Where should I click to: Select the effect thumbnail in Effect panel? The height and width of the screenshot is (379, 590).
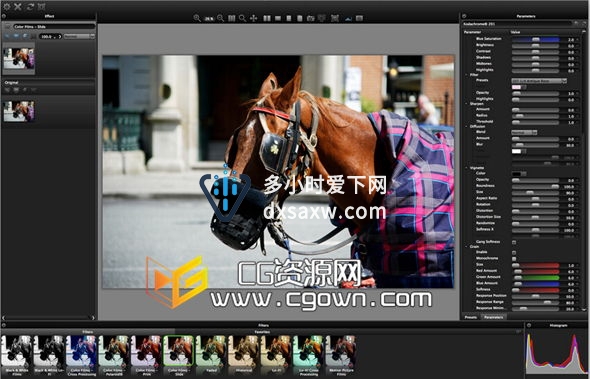19,58
